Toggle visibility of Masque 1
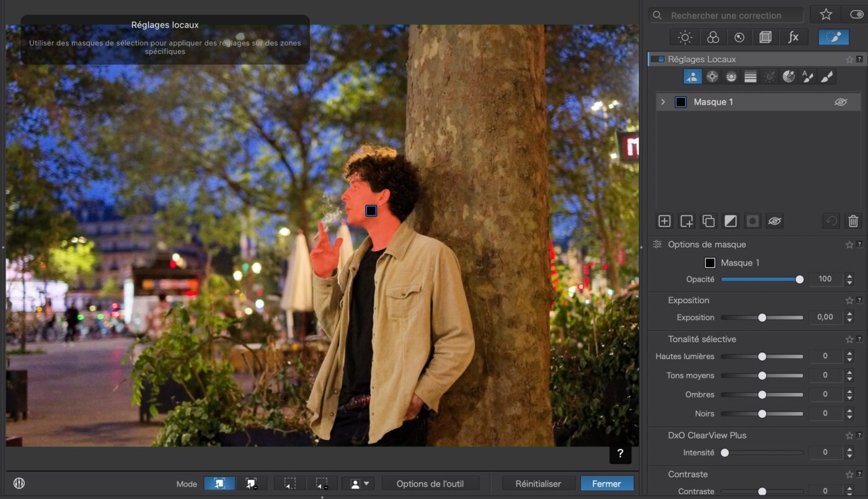 click(840, 102)
